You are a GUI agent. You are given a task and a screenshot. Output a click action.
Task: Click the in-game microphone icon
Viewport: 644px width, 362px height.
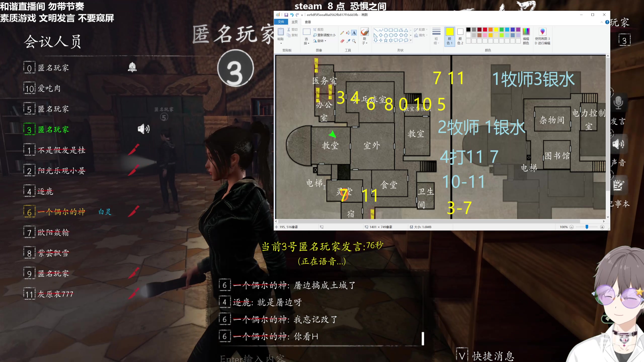[x=618, y=103]
